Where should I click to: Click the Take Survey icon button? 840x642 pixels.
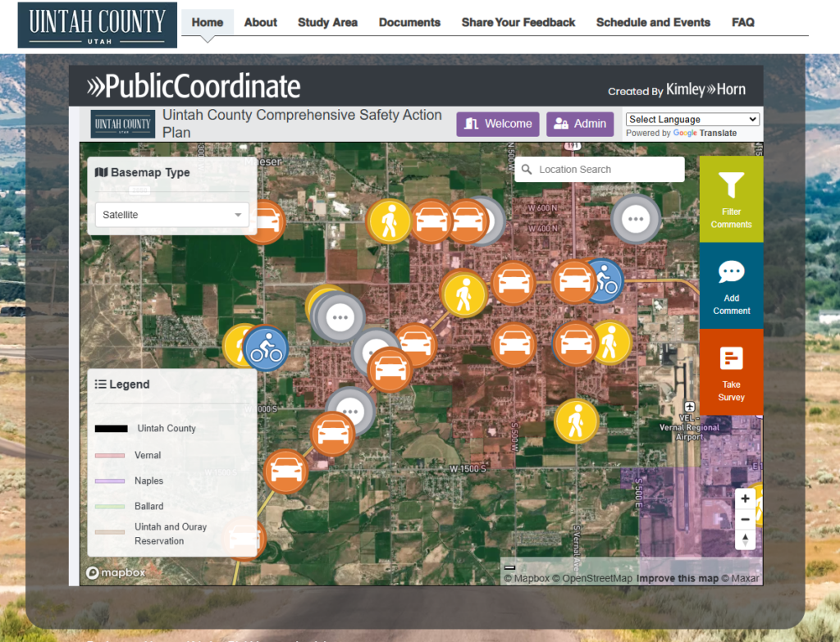pos(731,372)
